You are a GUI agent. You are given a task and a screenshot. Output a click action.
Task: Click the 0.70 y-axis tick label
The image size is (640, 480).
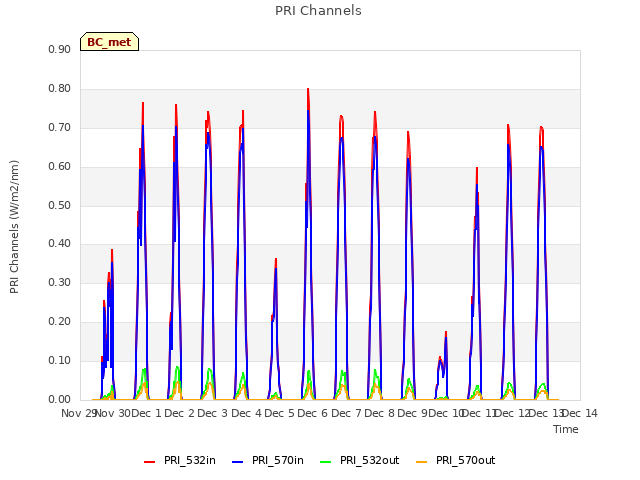[x=60, y=128]
